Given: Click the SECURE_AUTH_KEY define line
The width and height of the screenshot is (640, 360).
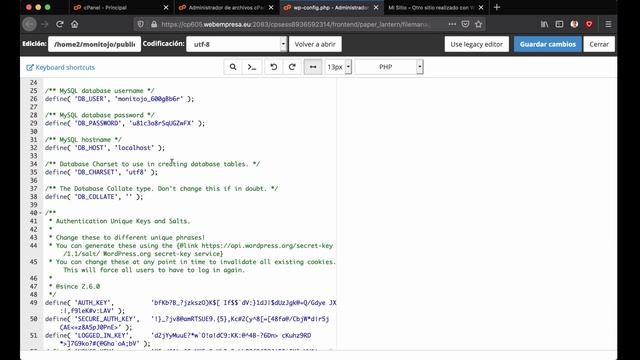Looking at the screenshot, I should (x=187, y=323).
